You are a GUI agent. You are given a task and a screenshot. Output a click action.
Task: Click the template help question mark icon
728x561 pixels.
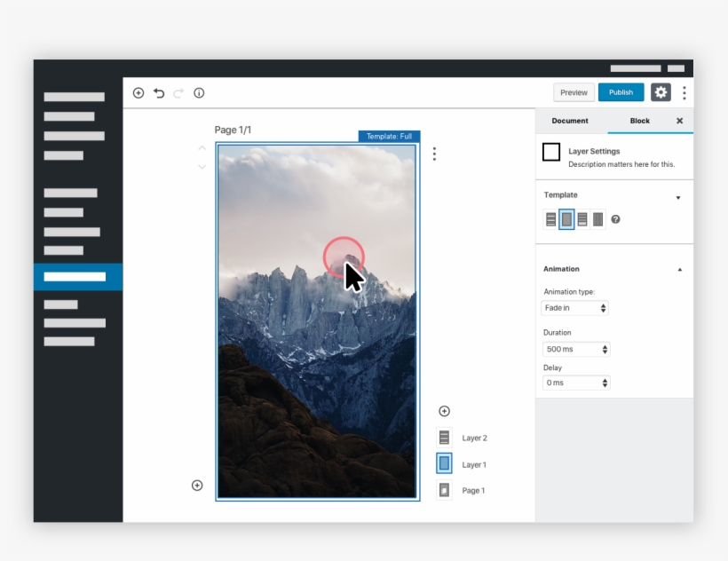pos(615,219)
